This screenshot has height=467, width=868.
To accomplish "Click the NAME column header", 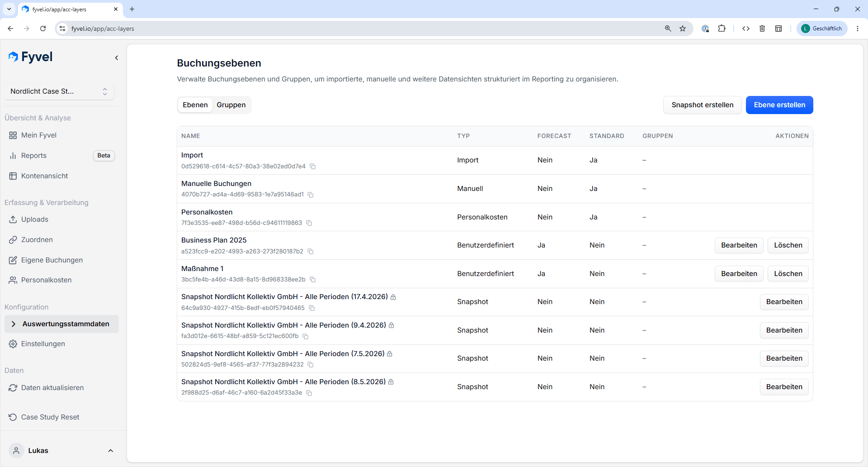I will coord(191,136).
